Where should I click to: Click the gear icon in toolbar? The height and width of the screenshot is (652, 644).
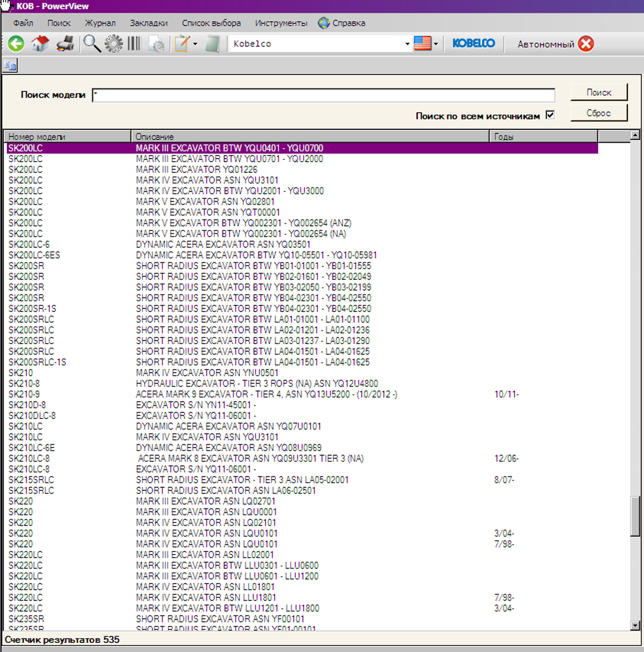pos(113,44)
